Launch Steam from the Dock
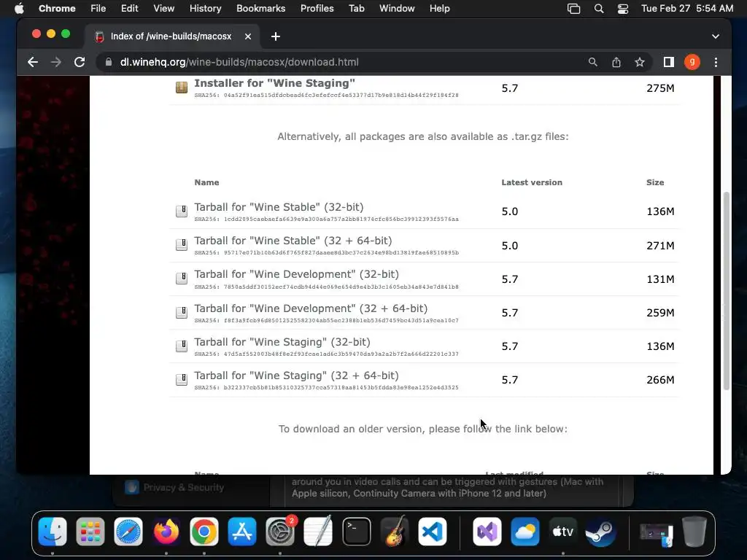The width and height of the screenshot is (747, 560). click(x=600, y=532)
